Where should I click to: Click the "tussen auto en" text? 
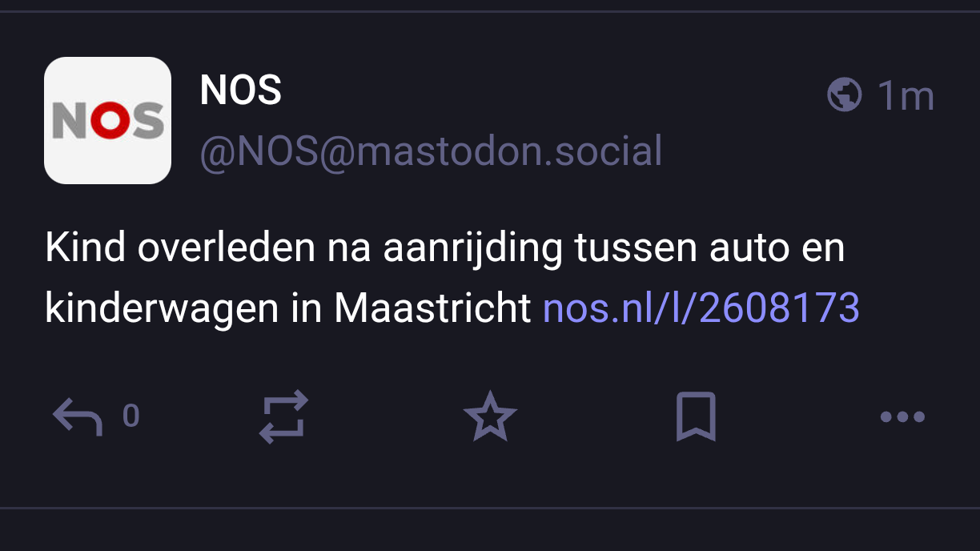point(709,249)
